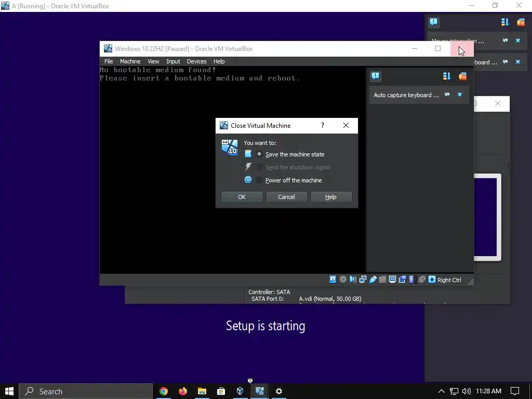Click hard disk activity indicator in Windows 10 22H2 status bar

(x=333, y=279)
